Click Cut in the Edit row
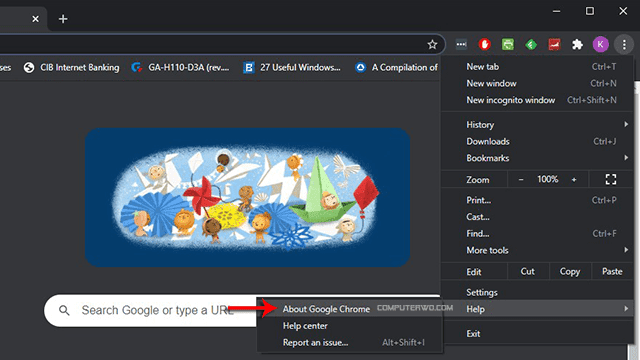The image size is (640, 360). (528, 271)
